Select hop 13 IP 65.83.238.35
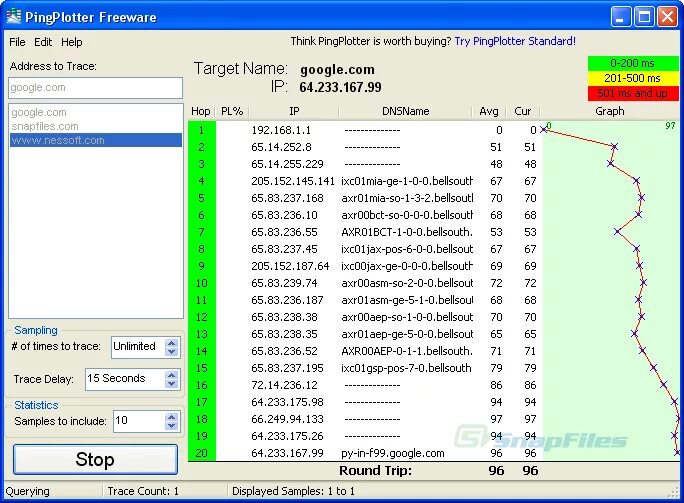This screenshot has width=684, height=503. (x=284, y=334)
